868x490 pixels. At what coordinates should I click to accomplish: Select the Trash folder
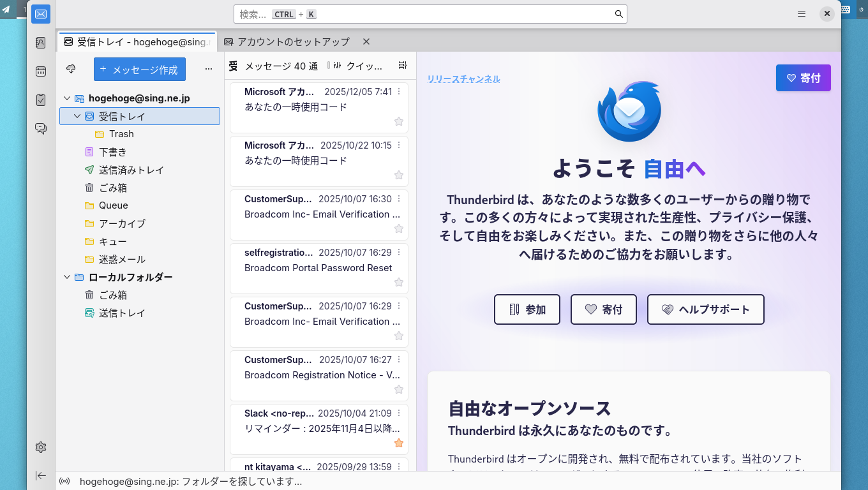[140, 134]
